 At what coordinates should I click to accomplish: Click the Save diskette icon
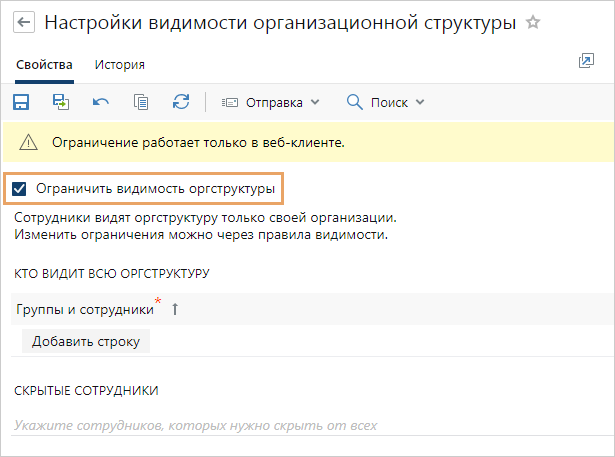[21, 101]
